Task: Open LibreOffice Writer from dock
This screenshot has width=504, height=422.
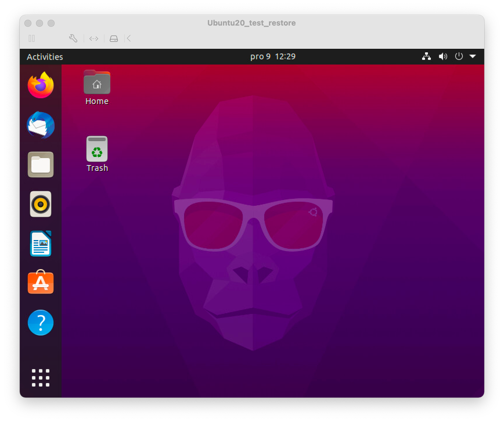Action: [41, 244]
